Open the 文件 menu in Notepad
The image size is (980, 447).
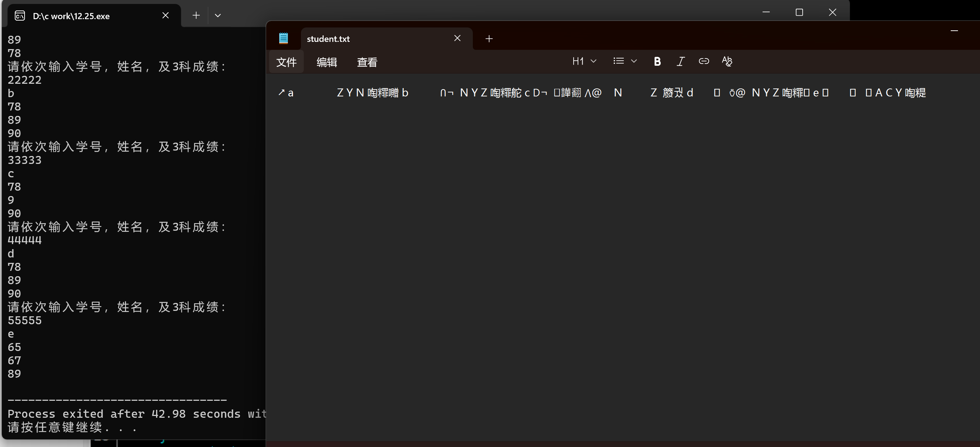286,62
